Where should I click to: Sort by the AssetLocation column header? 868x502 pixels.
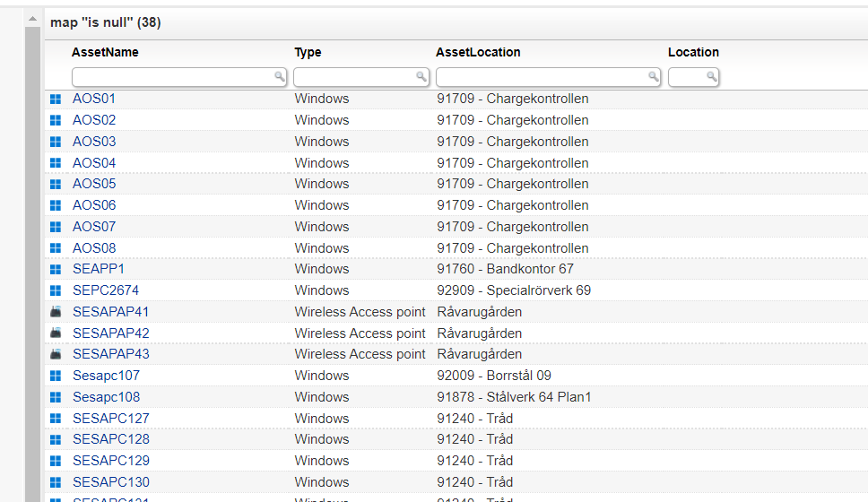click(478, 52)
